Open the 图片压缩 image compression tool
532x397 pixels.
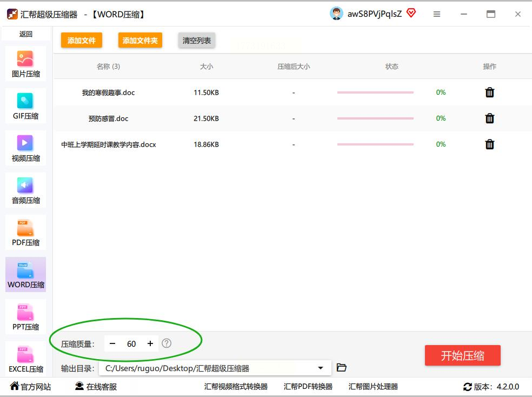pos(25,64)
